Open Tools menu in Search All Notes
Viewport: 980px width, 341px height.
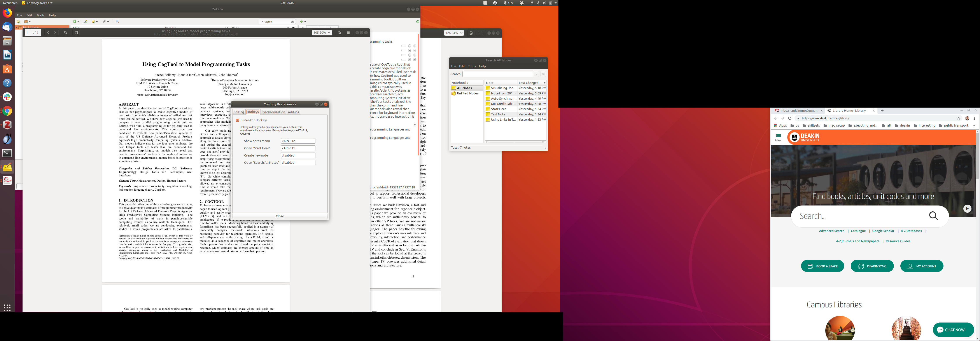[x=472, y=66]
